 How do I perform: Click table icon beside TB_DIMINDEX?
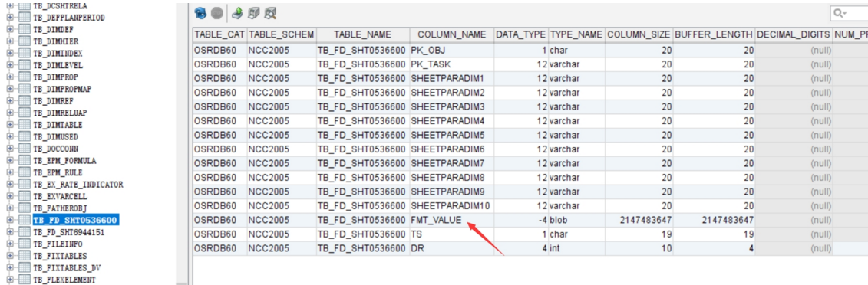24,54
